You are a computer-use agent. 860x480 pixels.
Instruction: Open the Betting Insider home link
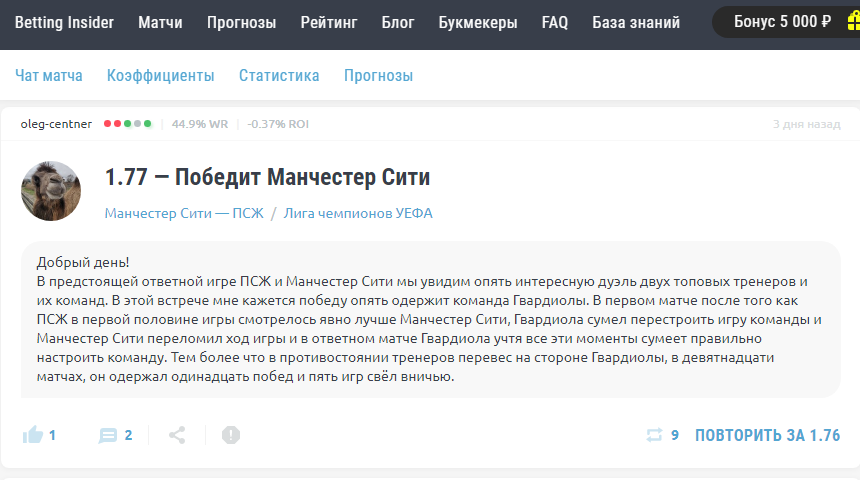[x=64, y=22]
